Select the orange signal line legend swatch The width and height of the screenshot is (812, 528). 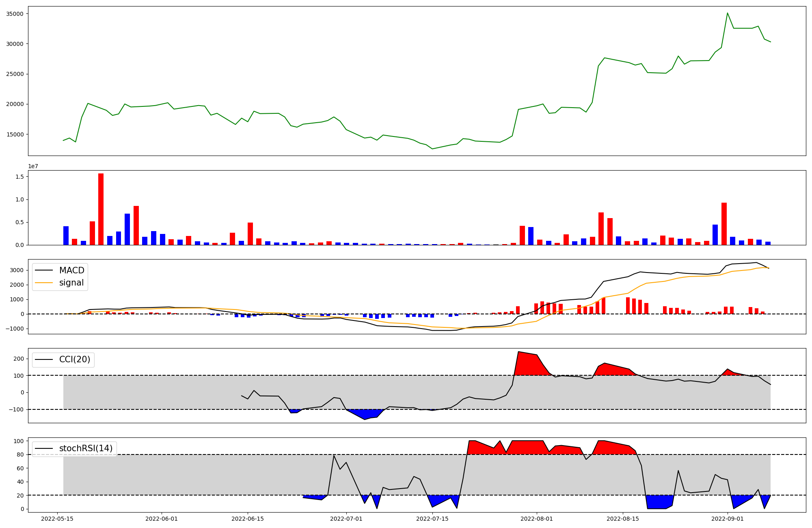pos(44,283)
